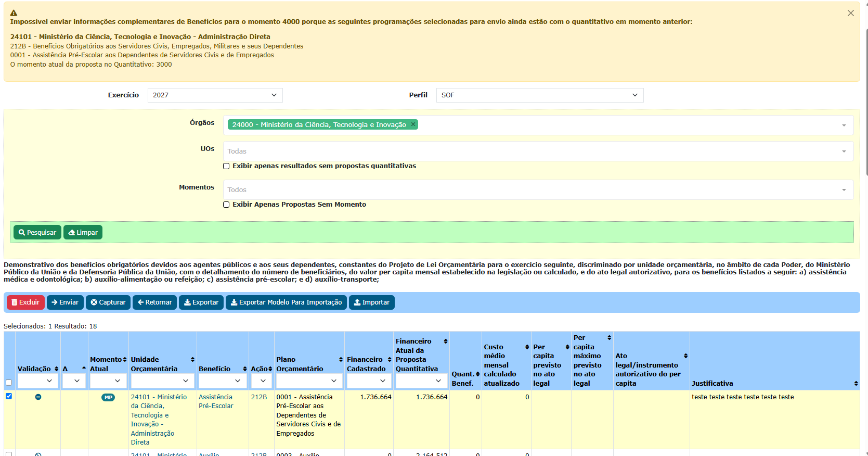Screen dimensions: 868x456
Task: Sort table by Benefício column arrows
Action: pyautogui.click(x=244, y=369)
